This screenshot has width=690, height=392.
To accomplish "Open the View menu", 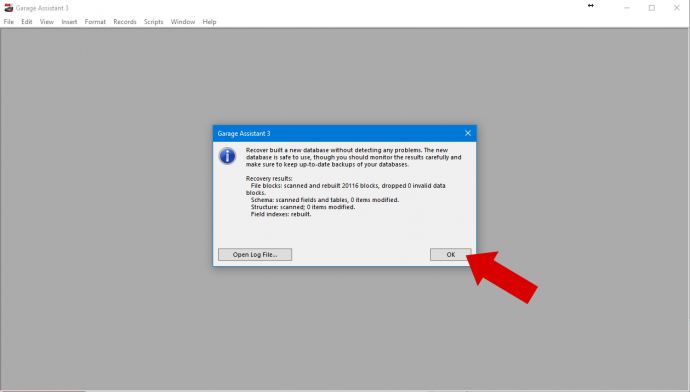I will click(x=47, y=22).
